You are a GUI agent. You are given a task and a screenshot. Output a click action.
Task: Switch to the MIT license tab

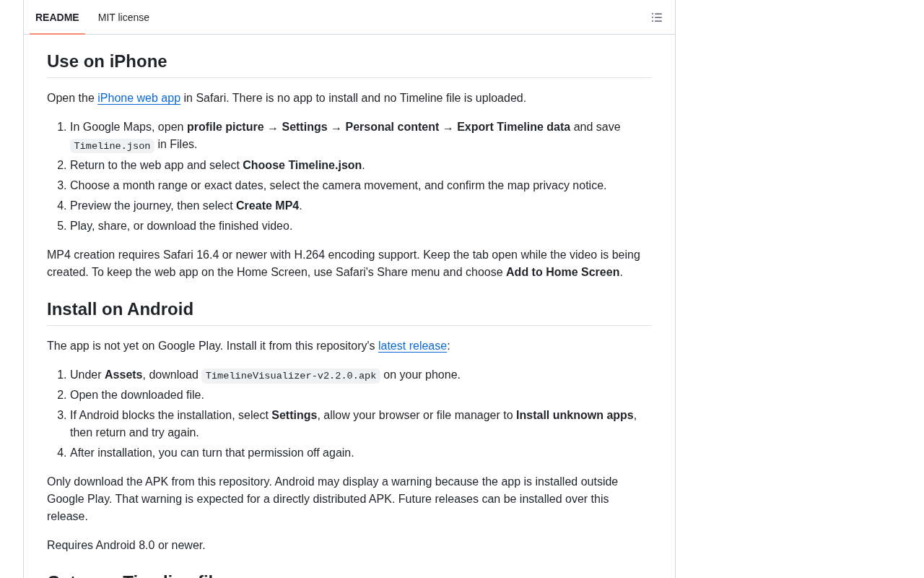click(123, 17)
